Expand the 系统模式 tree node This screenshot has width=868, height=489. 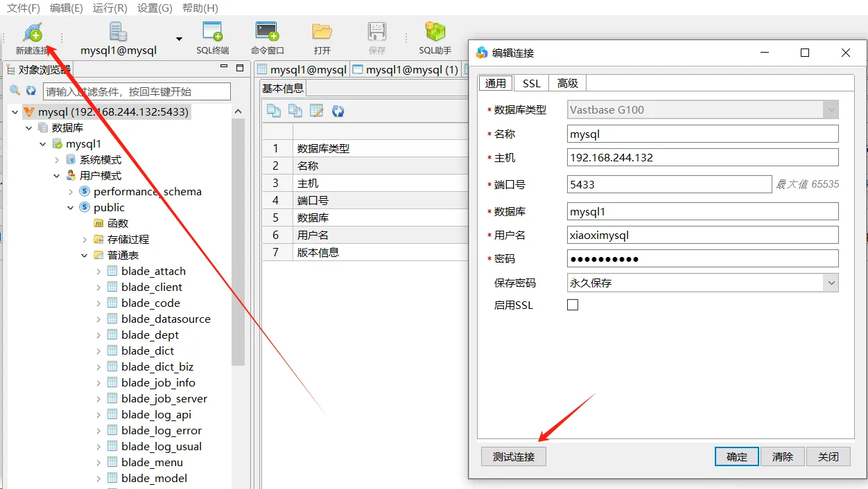(57, 160)
